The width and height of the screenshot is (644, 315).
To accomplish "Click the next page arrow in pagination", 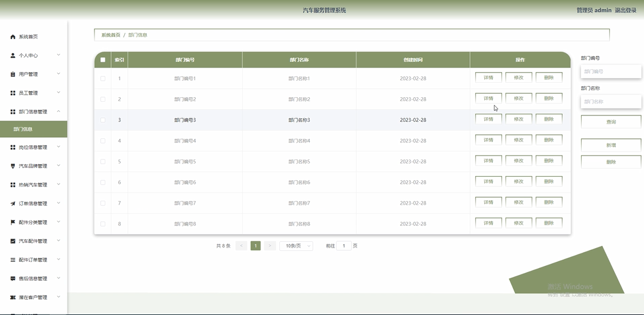I will (x=270, y=246).
